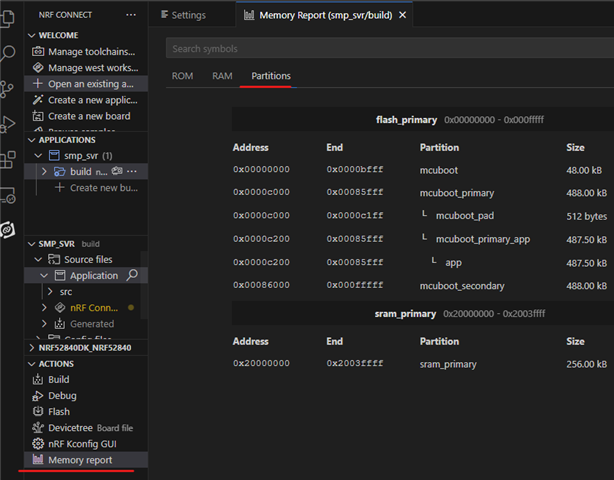614x480 pixels.
Task: Click the mcuboot_primary_app partition name
Action: click(x=483, y=239)
